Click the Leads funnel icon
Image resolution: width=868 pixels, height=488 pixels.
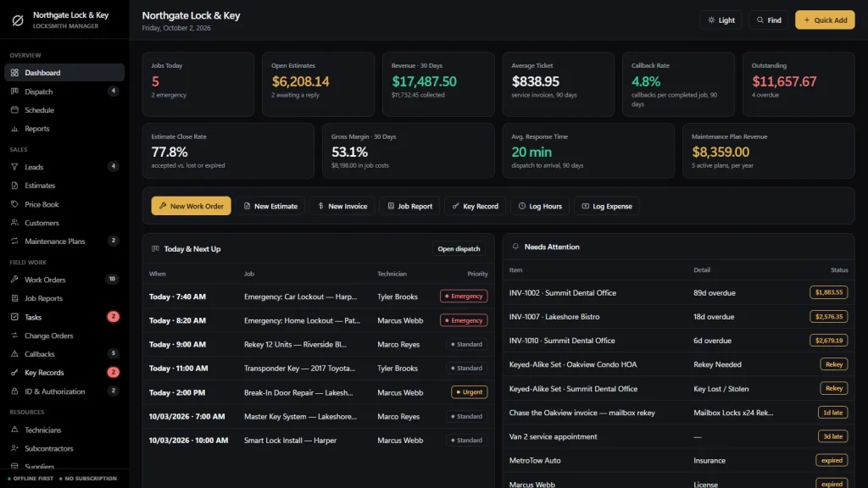(14, 167)
